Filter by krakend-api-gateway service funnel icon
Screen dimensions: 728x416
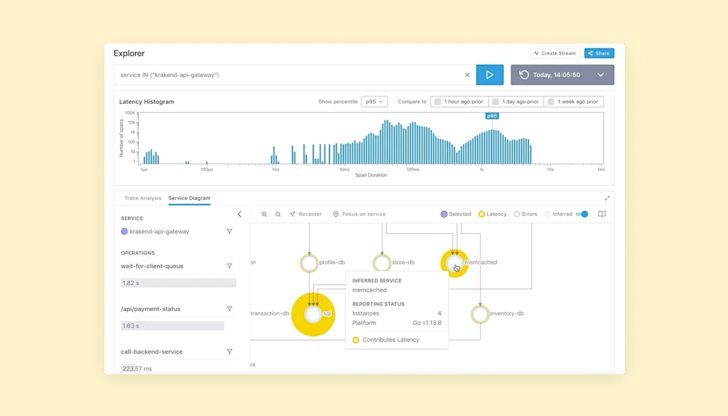click(x=229, y=231)
